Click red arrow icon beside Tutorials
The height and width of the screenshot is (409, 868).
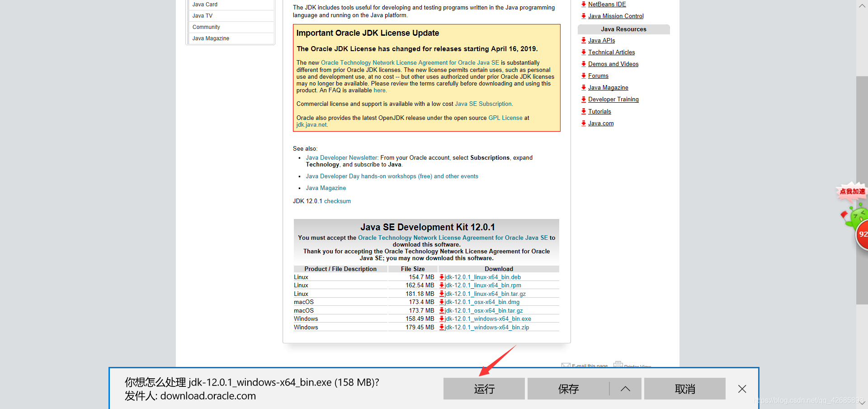(x=584, y=111)
